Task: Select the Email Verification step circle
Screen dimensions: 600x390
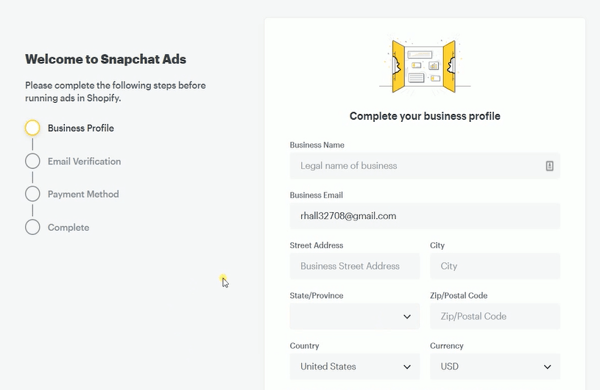Action: pos(33,161)
